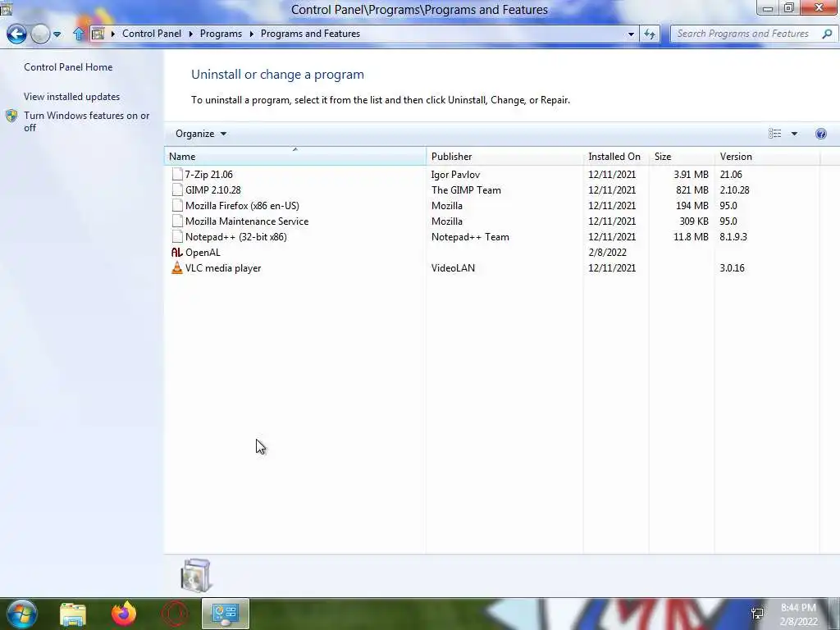840x630 pixels.
Task: Open the Windows Start orb
Action: click(x=21, y=614)
